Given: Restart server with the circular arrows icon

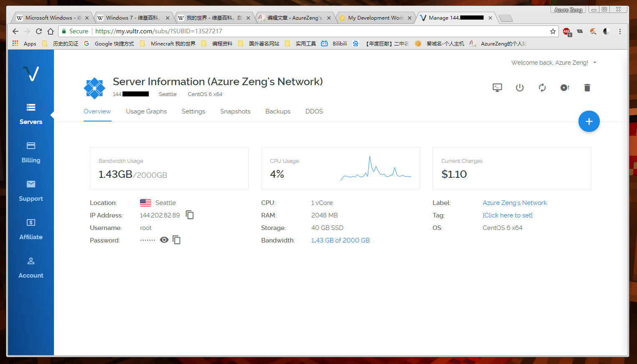Looking at the screenshot, I should (x=542, y=88).
